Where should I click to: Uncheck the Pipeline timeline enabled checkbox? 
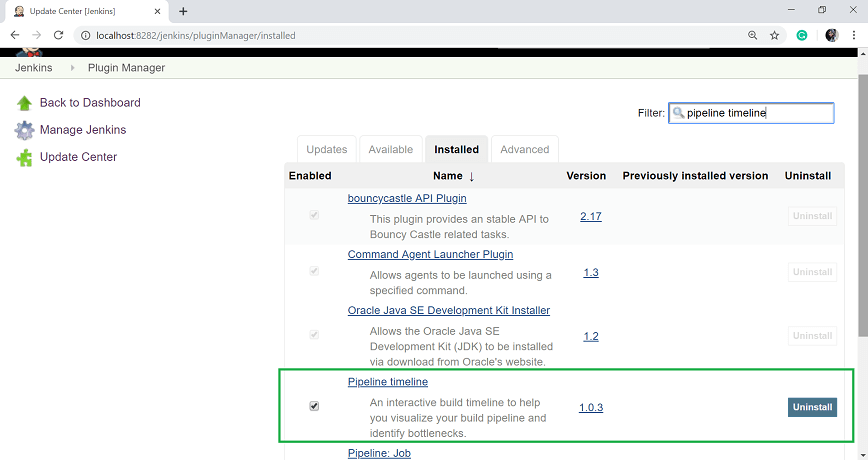coord(314,406)
